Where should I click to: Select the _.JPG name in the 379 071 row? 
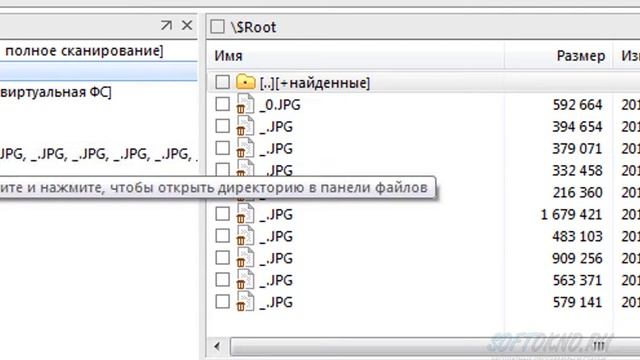276,149
